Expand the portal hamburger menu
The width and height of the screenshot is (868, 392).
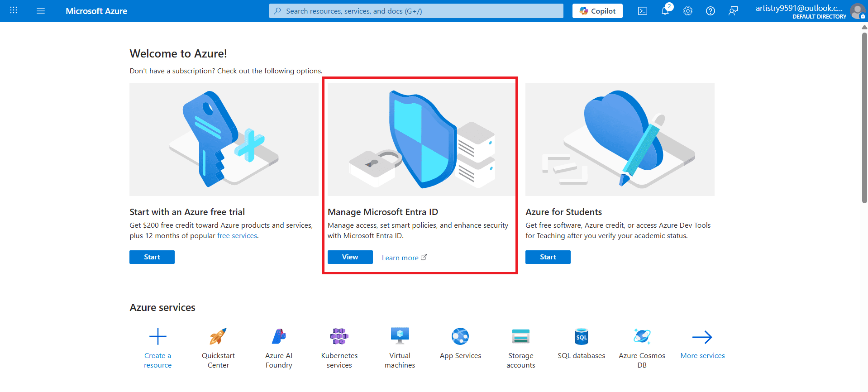(41, 11)
